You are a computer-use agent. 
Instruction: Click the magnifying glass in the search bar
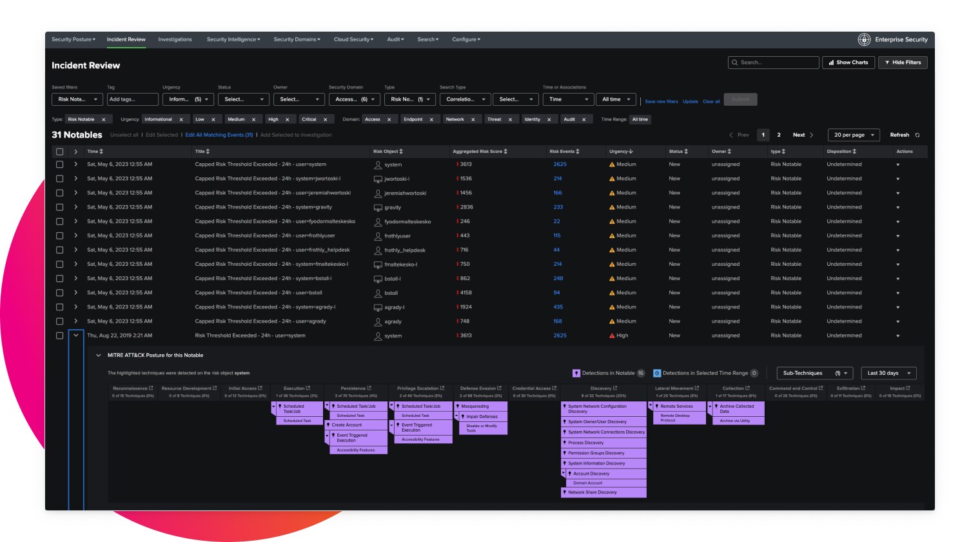tap(735, 62)
